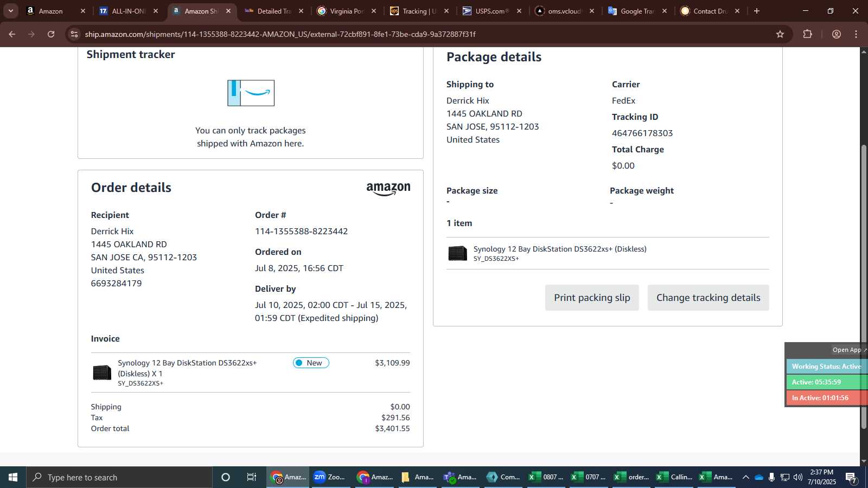Reload the current page

51,34
